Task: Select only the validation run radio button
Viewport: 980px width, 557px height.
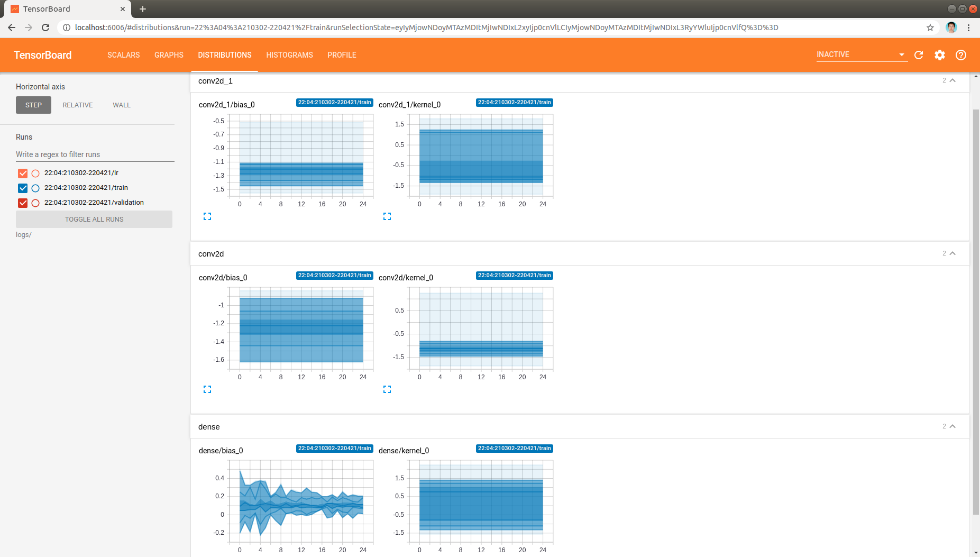Action: tap(35, 203)
